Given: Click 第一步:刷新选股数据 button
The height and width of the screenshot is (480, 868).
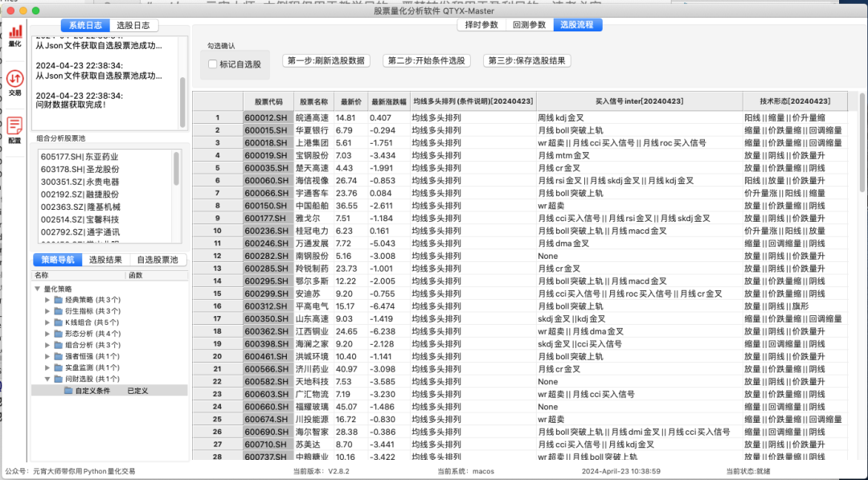Looking at the screenshot, I should (x=326, y=61).
